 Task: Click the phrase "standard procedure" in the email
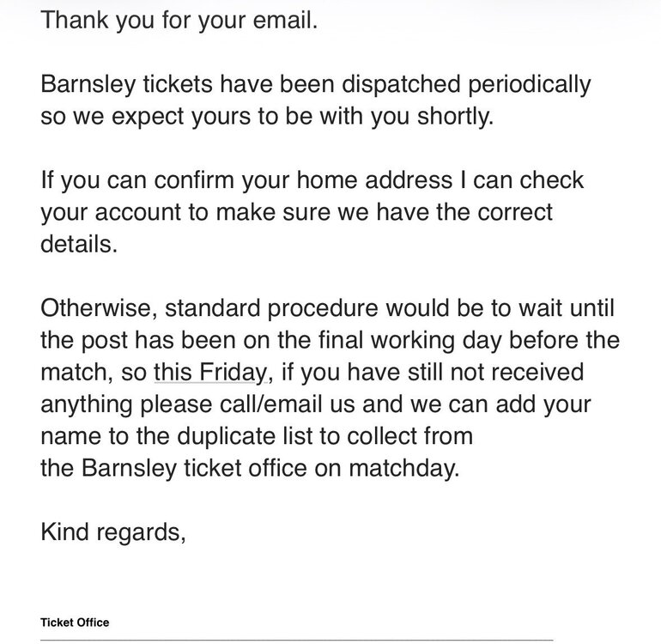(x=271, y=308)
